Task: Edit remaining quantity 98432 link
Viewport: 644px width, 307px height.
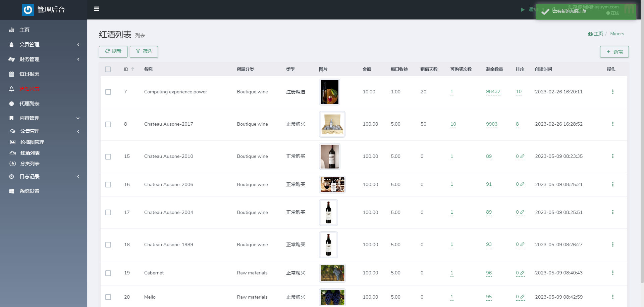Action: pos(493,92)
